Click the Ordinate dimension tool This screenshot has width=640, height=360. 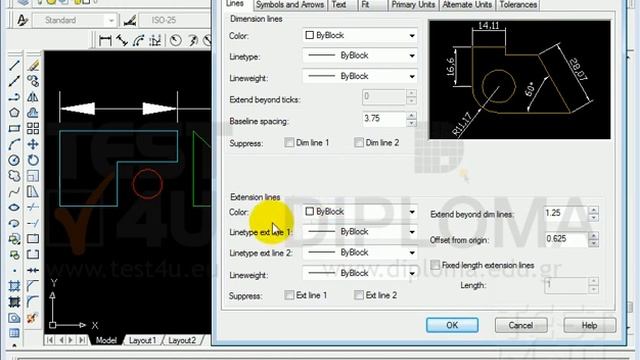pyautogui.click(x=155, y=40)
